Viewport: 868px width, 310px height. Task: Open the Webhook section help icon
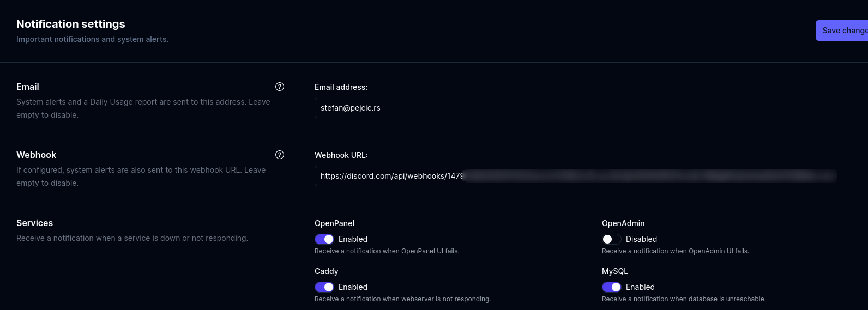tap(280, 155)
